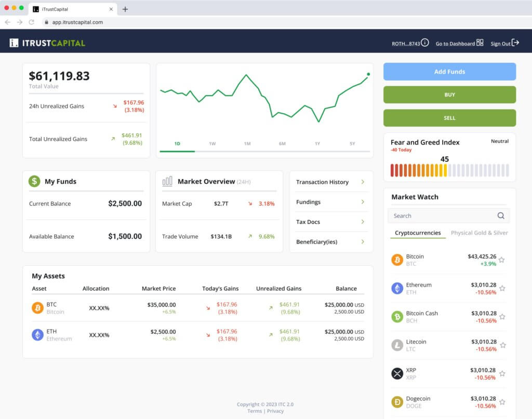532x419 pixels.
Task: Open the Privacy link in footer
Action: 275,411
